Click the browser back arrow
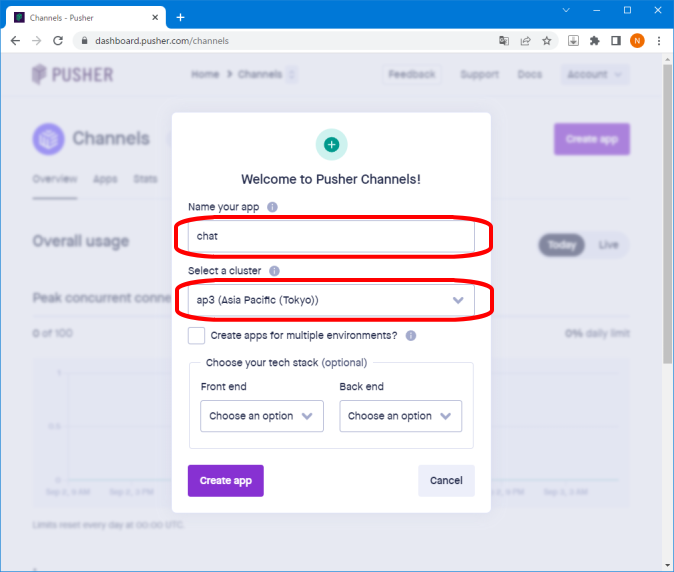Screen dimensions: 674x572 click(x=15, y=41)
